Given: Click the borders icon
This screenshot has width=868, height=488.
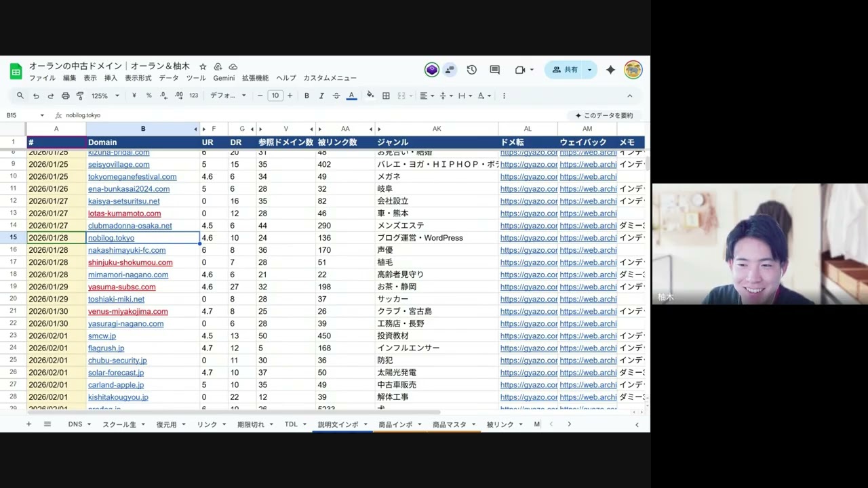Looking at the screenshot, I should pyautogui.click(x=386, y=96).
